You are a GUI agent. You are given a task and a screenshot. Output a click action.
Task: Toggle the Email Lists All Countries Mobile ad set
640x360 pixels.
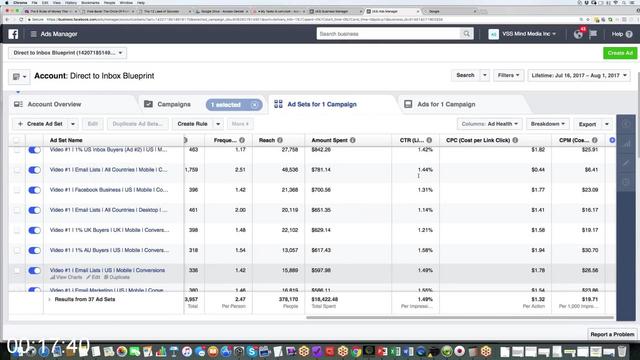coord(34,170)
